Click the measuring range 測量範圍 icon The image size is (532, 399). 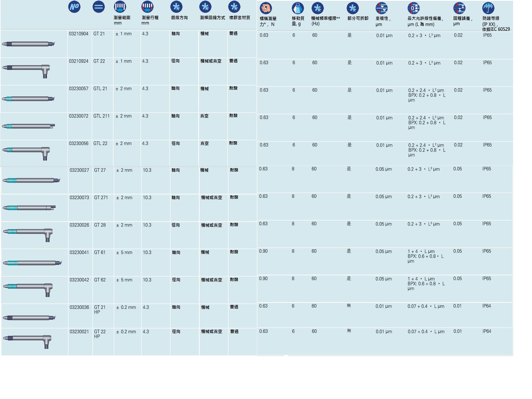120,7
